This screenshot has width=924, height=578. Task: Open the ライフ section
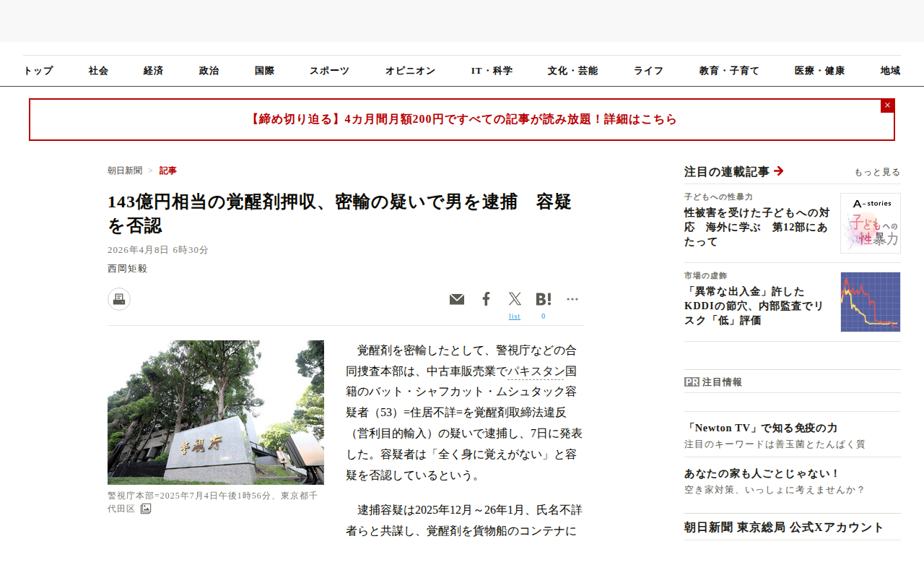pos(649,71)
